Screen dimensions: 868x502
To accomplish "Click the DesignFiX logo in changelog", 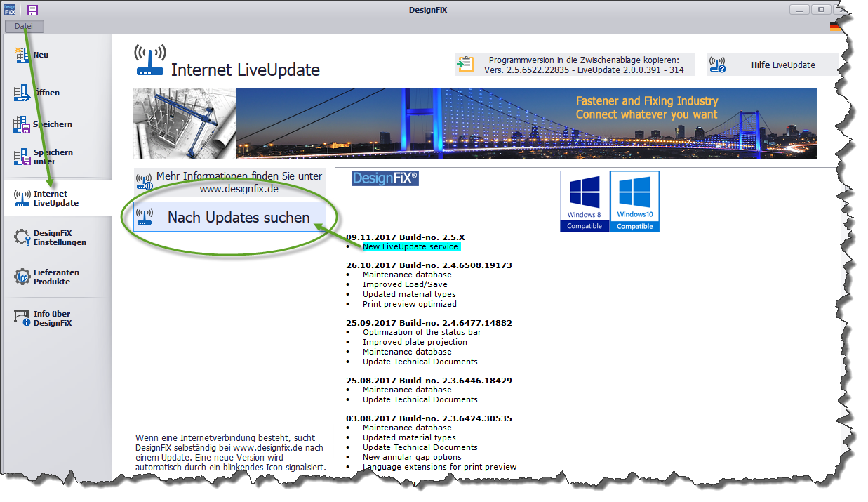I will point(385,178).
